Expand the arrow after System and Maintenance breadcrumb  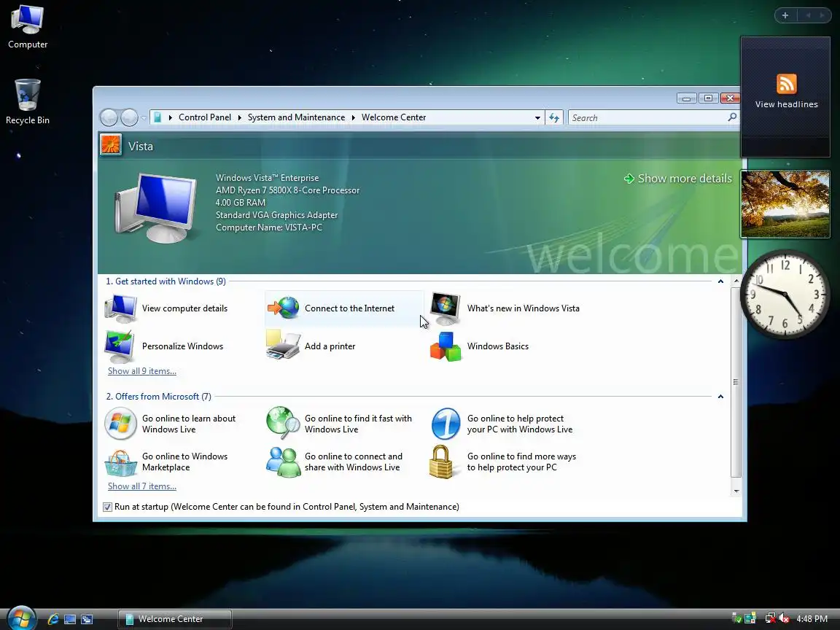point(354,117)
